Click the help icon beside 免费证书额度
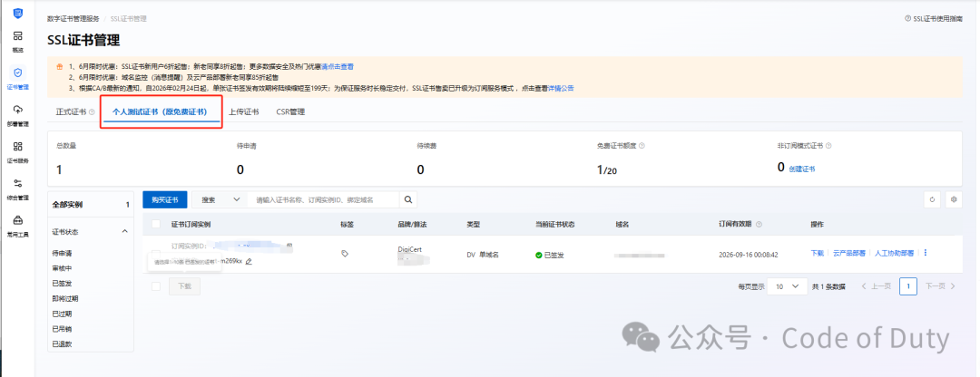Image resolution: width=980 pixels, height=377 pixels. 642,145
